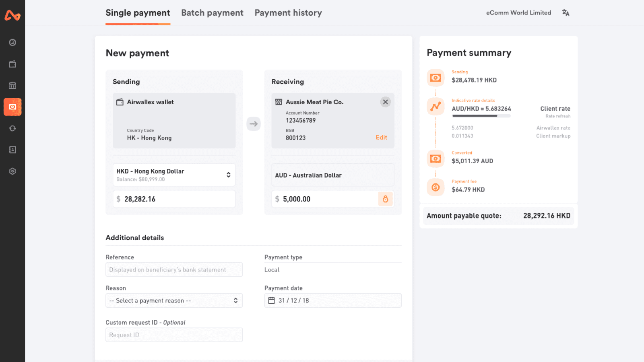Click AUD - Australian Dollar currency field
The height and width of the screenshot is (362, 644).
[x=333, y=175]
